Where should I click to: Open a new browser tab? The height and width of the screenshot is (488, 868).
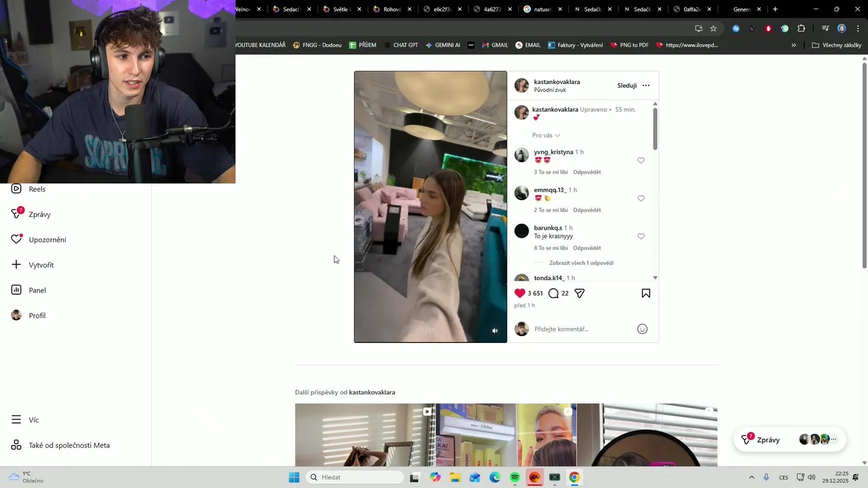(x=775, y=9)
